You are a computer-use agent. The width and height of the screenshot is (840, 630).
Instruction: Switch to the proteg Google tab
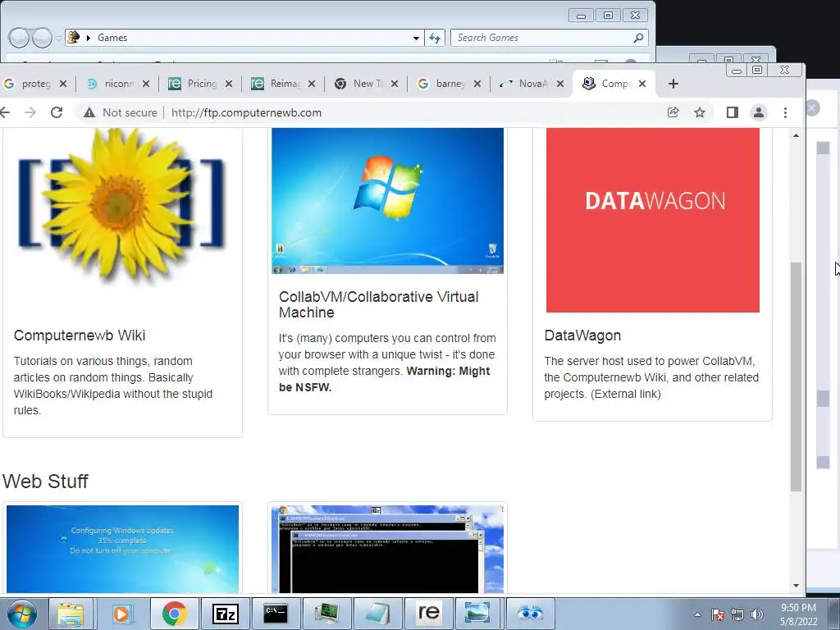(34, 84)
